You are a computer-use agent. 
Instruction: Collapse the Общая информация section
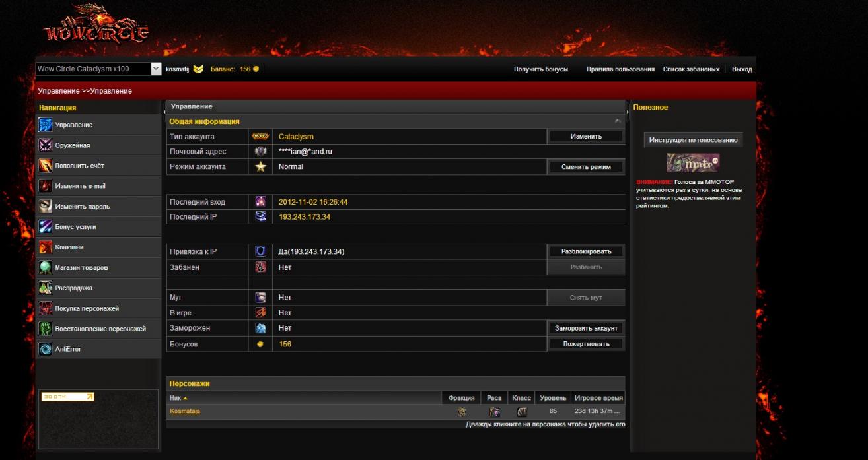618,121
